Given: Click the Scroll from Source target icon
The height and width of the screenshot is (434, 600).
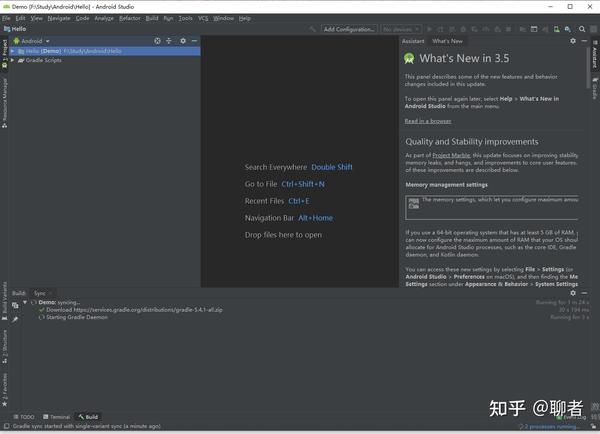Looking at the screenshot, I should (157, 41).
